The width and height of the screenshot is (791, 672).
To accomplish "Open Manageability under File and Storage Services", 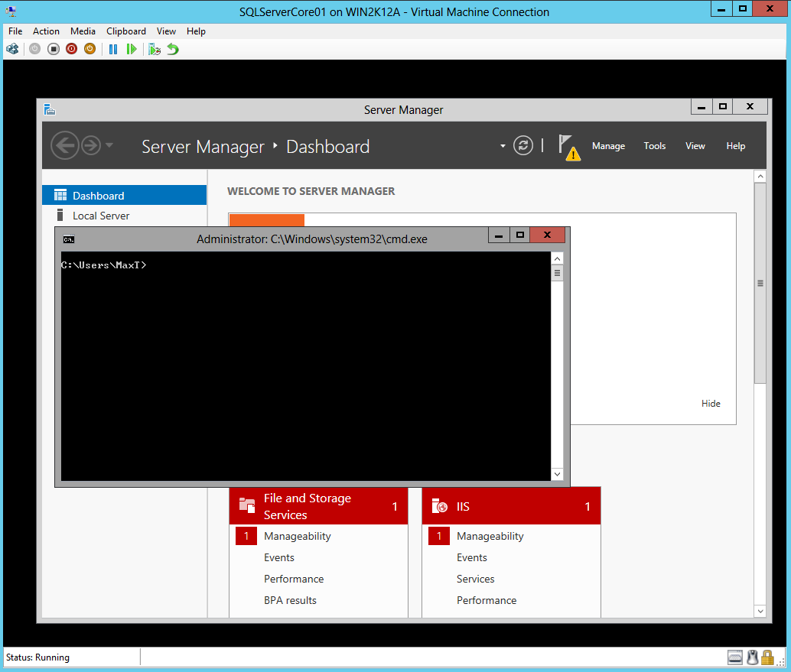I will pos(297,536).
